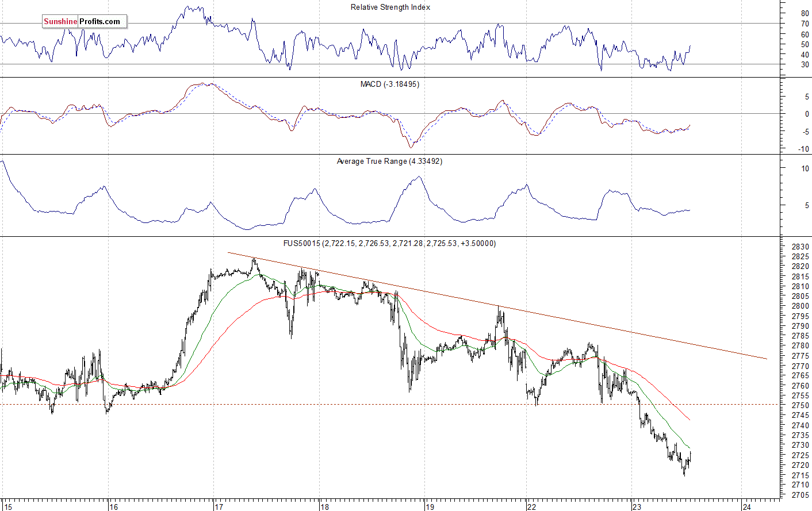Screen dimensions: 812x511
Task: Click the price axis value 2725
Action: pyautogui.click(x=800, y=455)
